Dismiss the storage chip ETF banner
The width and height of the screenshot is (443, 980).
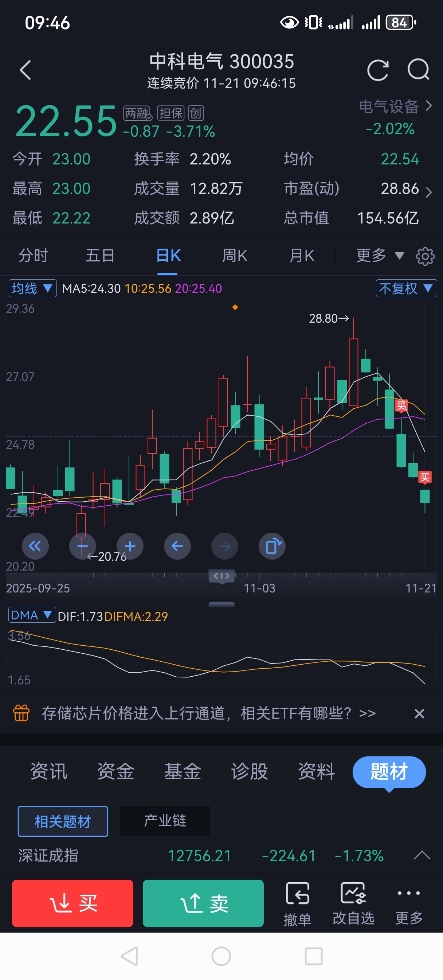click(x=419, y=713)
